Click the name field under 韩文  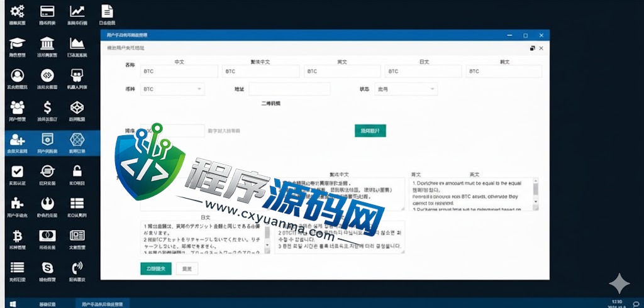tap(504, 71)
